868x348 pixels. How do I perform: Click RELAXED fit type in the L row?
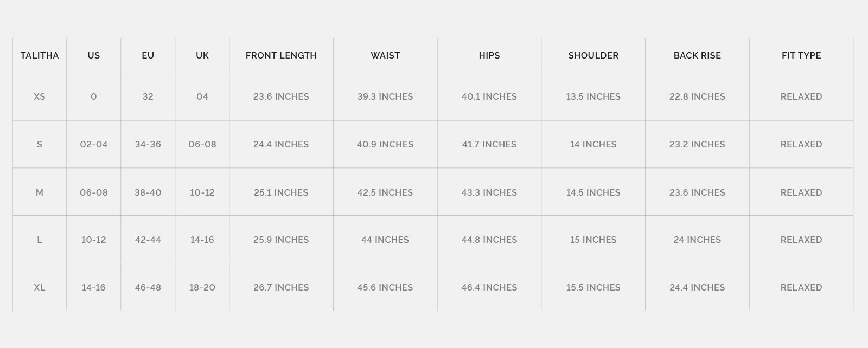801,240
